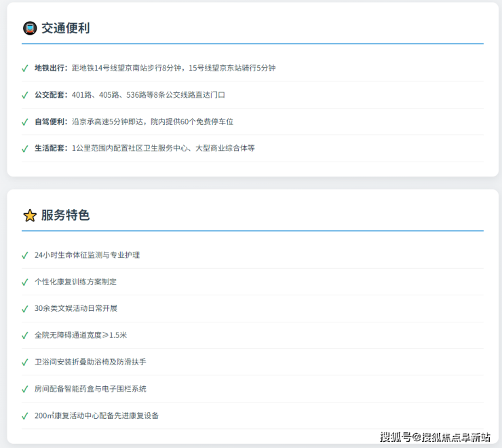The image size is (502, 448).
Task: Click the checkmark beside 生活配套
Action: tap(25, 149)
